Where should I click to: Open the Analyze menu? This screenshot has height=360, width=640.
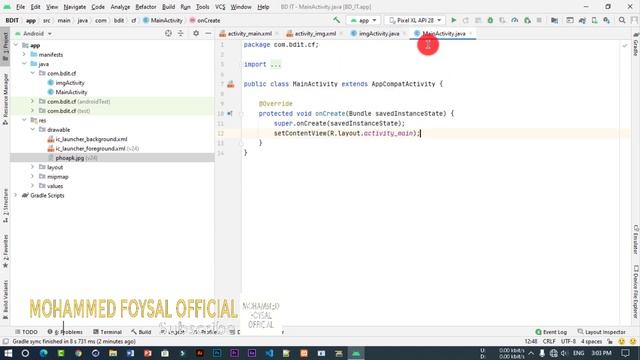click(x=120, y=7)
